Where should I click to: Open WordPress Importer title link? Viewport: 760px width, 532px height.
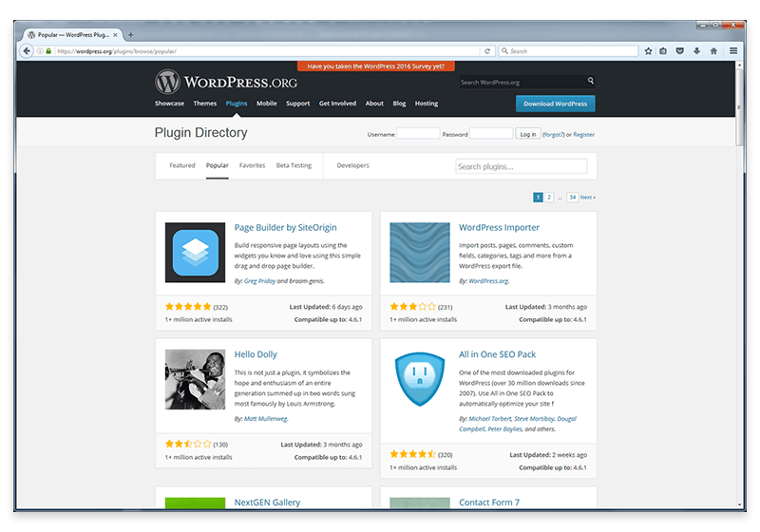(x=499, y=227)
